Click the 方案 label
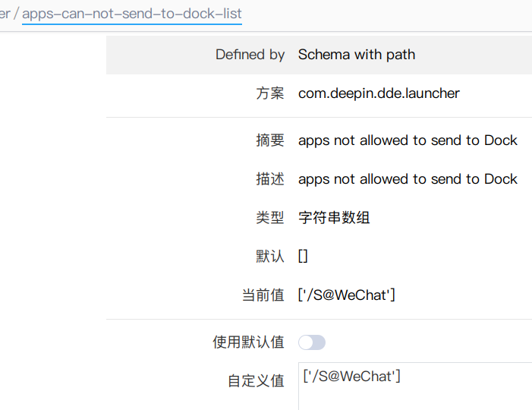532x410 pixels. pos(270,93)
